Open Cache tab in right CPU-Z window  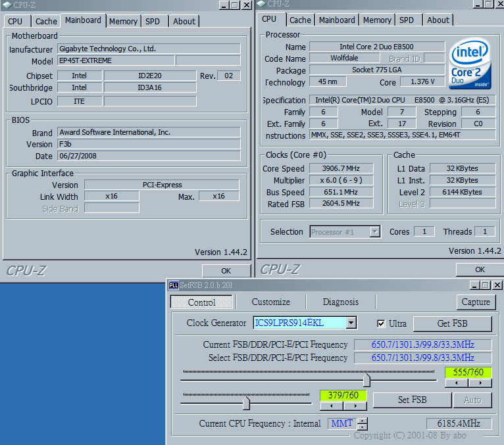pos(300,20)
